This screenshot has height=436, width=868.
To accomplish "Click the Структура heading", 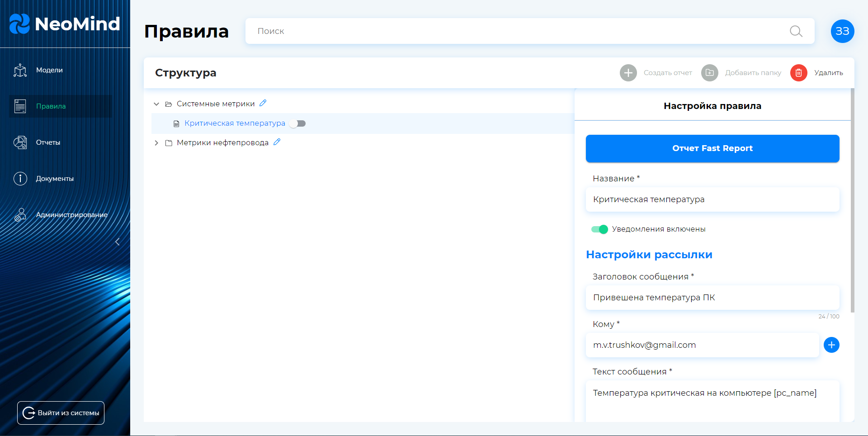I will [x=185, y=73].
